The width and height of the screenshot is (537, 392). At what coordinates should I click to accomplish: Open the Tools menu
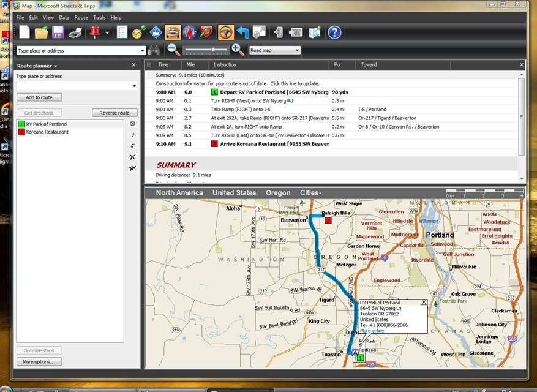(x=99, y=18)
